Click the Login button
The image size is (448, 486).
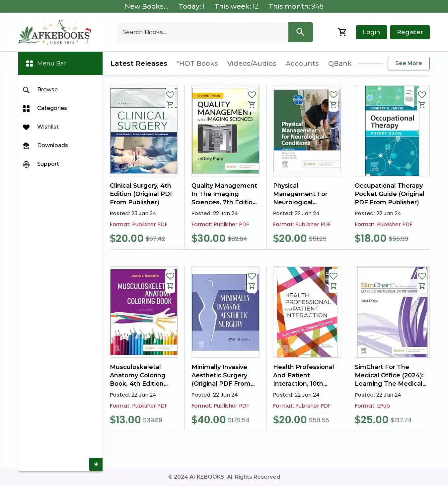click(371, 32)
